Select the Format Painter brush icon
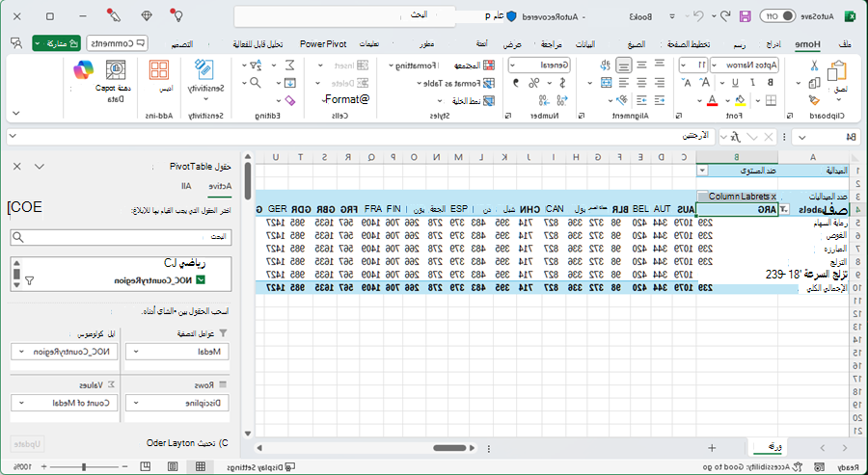868x475 pixels. pos(814,100)
